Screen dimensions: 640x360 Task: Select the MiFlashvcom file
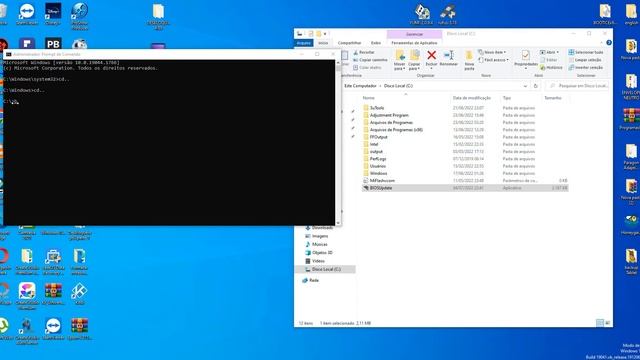[382, 181]
